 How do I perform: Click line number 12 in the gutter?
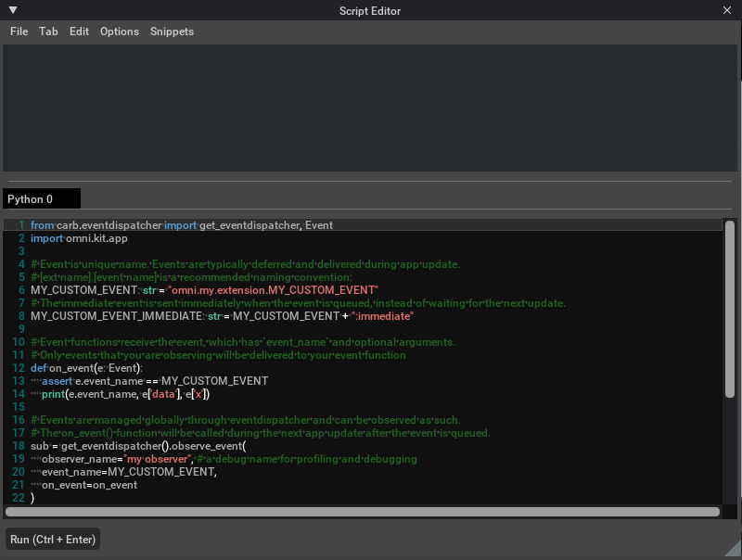click(x=19, y=368)
